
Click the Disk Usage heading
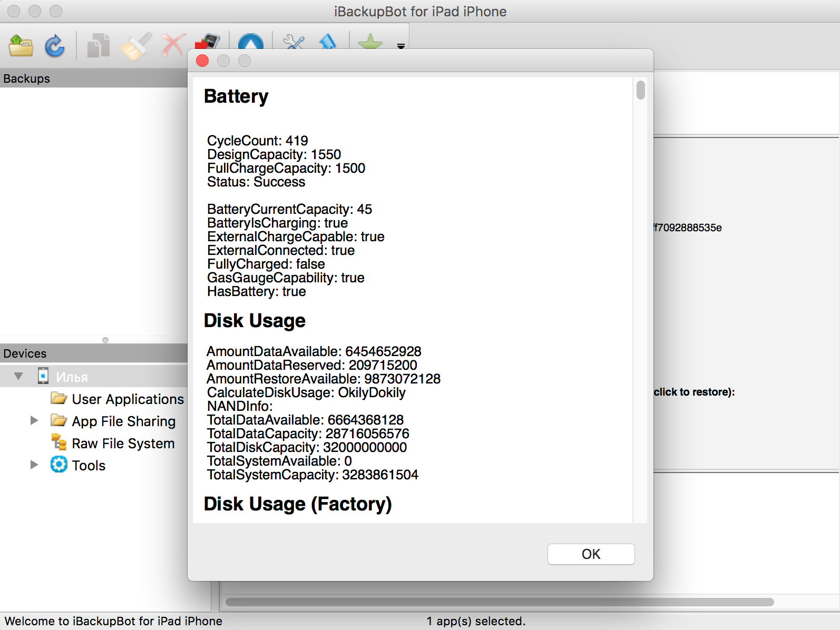255,321
